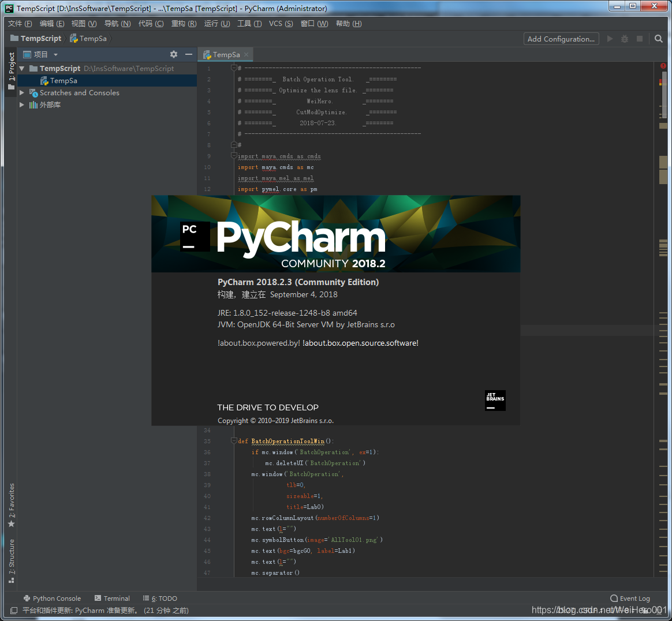Click the green Run icon
The height and width of the screenshot is (621, 672).
pyautogui.click(x=610, y=39)
